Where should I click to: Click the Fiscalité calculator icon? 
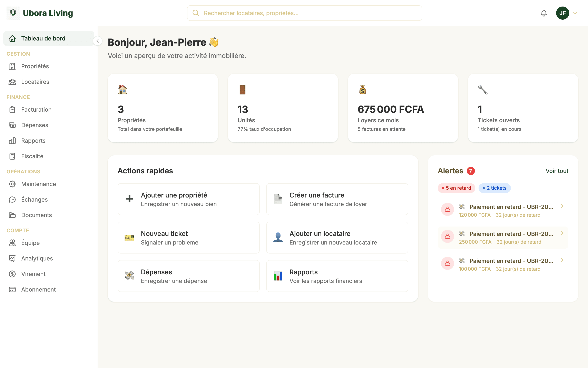[12, 156]
